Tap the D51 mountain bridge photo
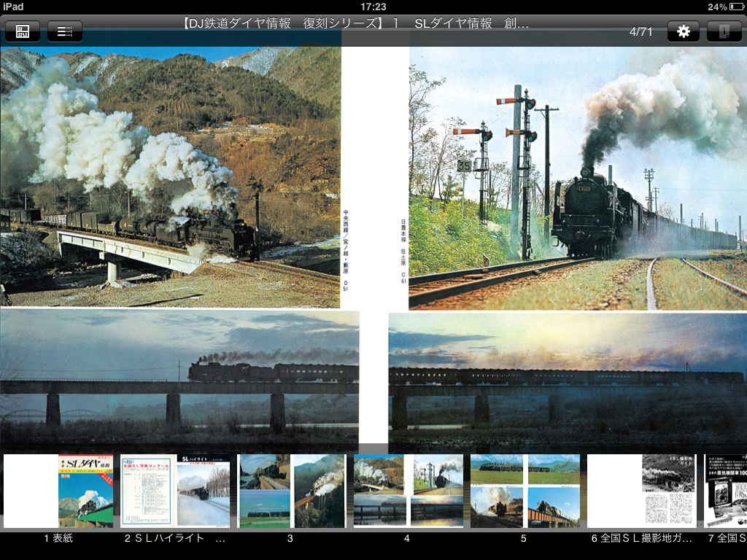The height and width of the screenshot is (560, 747). pos(171,176)
